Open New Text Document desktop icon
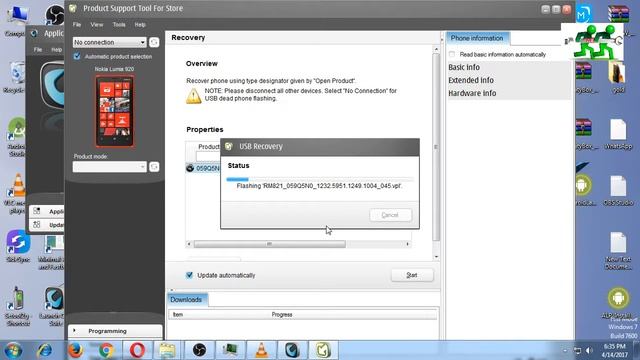Screen dimensions: 640x360 click(618, 251)
